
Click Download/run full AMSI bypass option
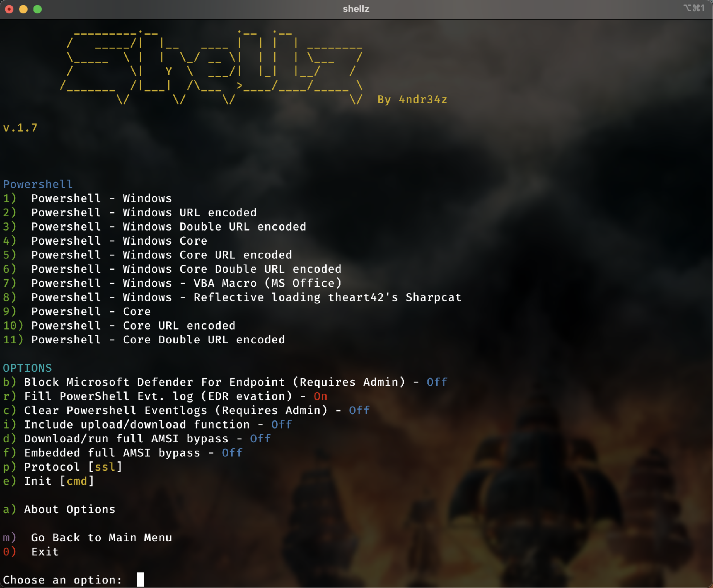coord(137,439)
